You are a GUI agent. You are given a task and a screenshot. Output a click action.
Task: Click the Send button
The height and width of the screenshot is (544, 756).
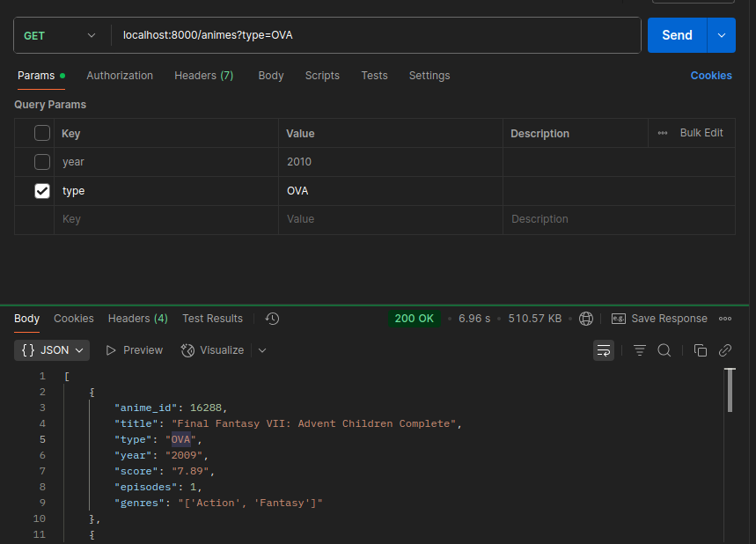[x=677, y=35]
